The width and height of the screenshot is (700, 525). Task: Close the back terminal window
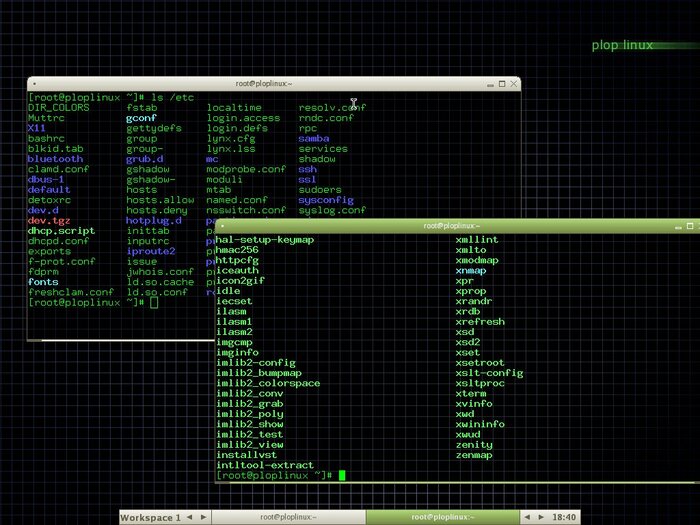[x=513, y=84]
